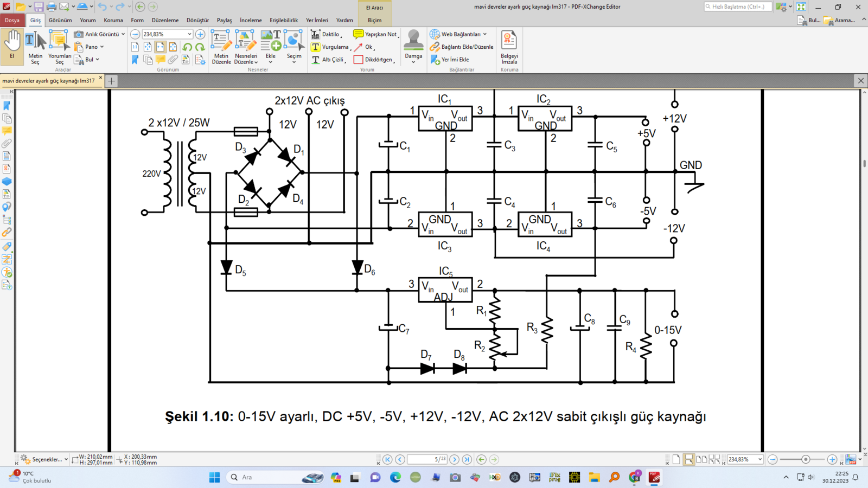Expand Anlık Görüntü dropdown

coord(123,34)
